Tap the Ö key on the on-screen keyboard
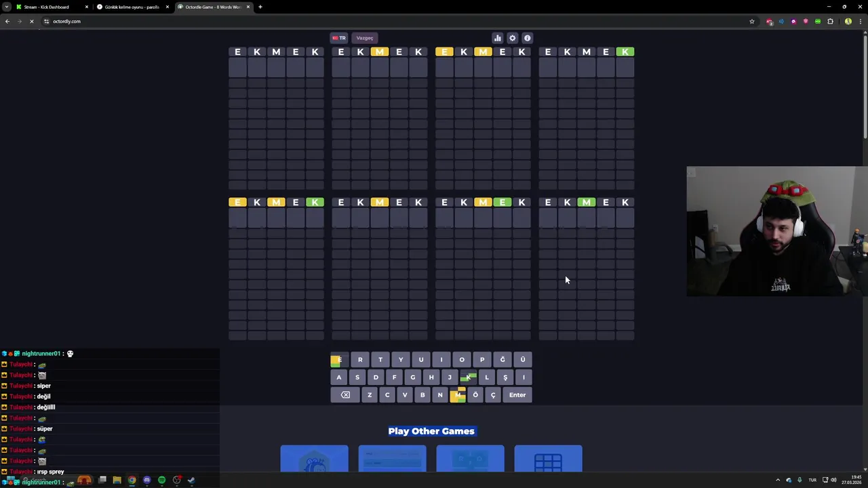868x488 pixels. coord(475,395)
